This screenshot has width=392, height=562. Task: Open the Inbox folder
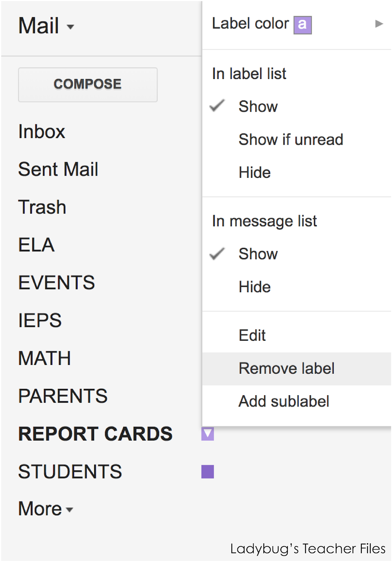[x=42, y=132]
